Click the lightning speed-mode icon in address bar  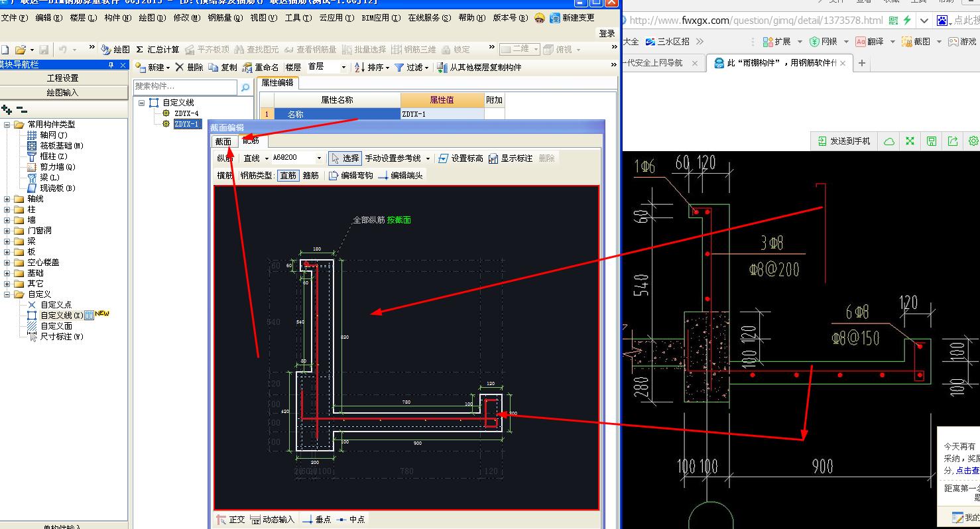pos(907,21)
